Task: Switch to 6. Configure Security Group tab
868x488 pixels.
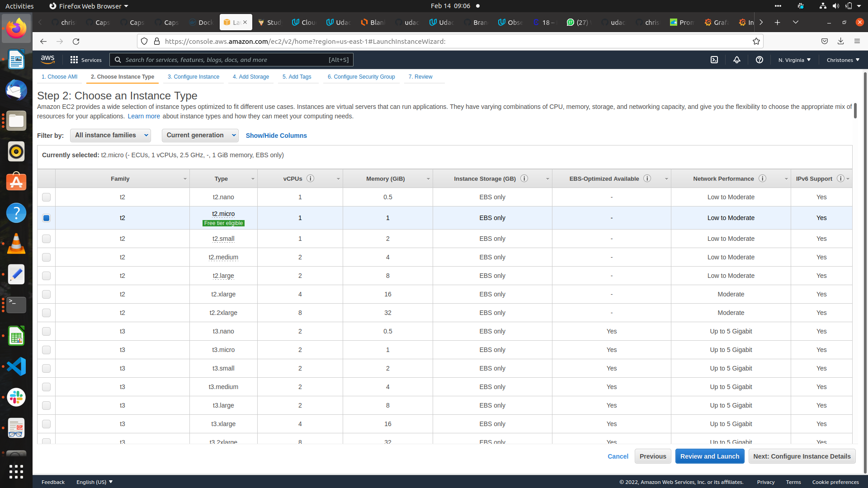Action: point(361,77)
